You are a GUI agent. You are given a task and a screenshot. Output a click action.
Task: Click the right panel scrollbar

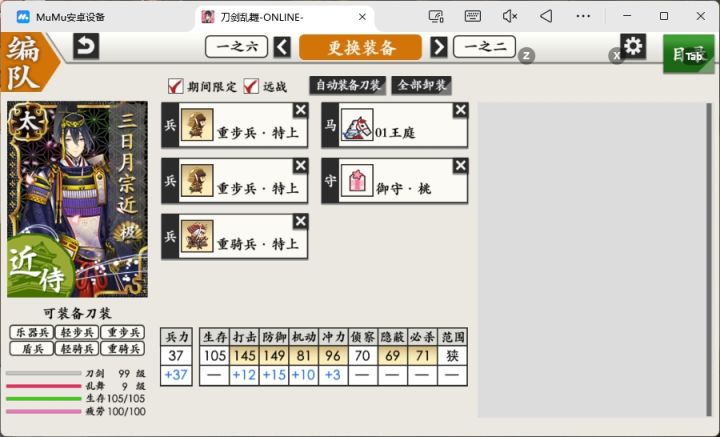[x=709, y=259]
